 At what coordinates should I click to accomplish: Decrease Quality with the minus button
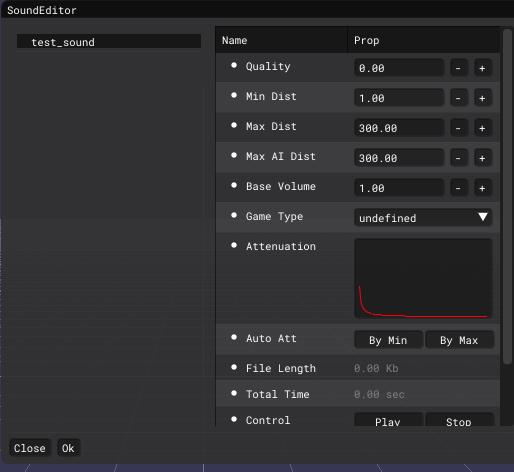pos(459,68)
